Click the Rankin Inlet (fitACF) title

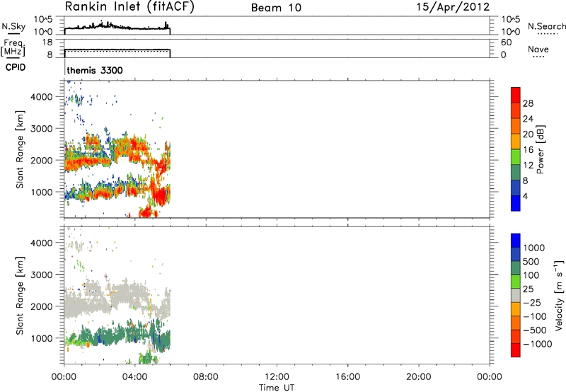[x=129, y=7]
